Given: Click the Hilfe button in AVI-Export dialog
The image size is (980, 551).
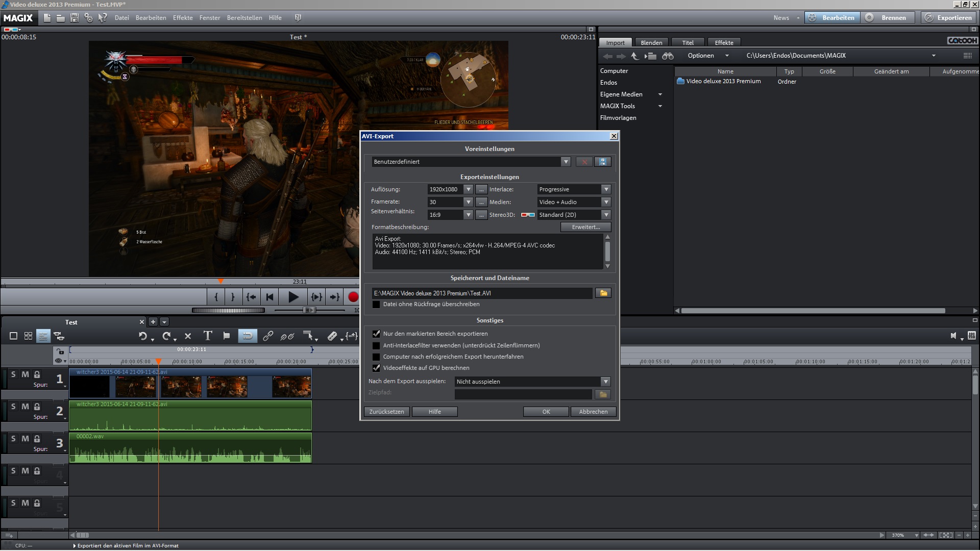Looking at the screenshot, I should click(x=434, y=412).
